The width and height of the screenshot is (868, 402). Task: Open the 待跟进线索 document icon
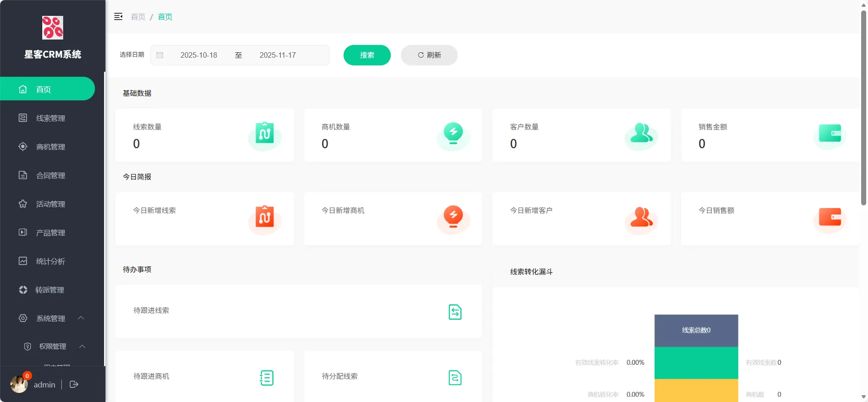[x=455, y=312]
